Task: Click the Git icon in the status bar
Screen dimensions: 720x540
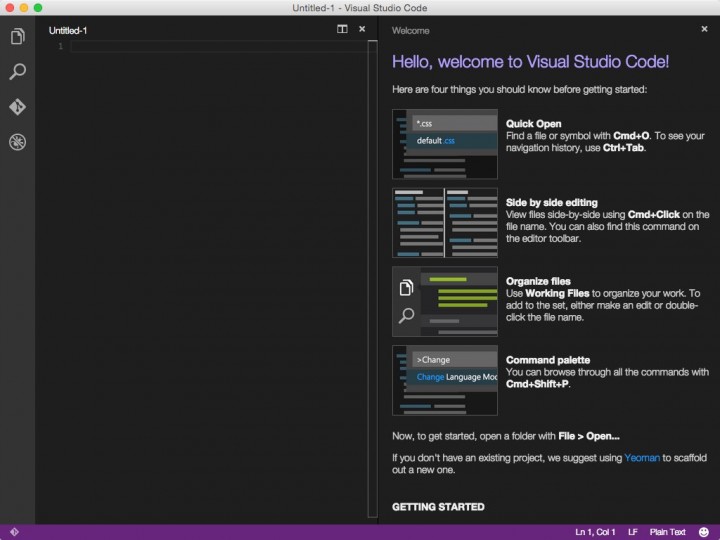Action: [14, 532]
